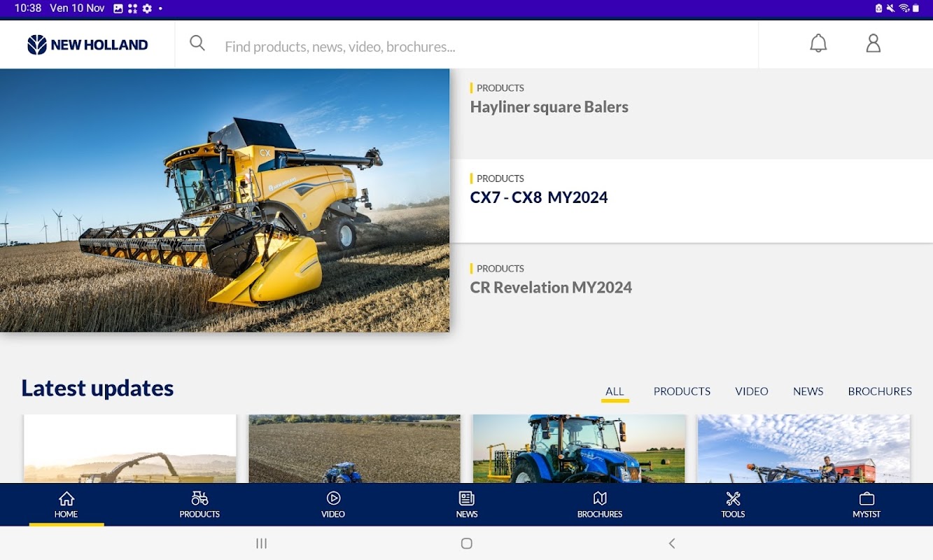933x560 pixels.
Task: Open the notifications bell
Action: pyautogui.click(x=818, y=43)
